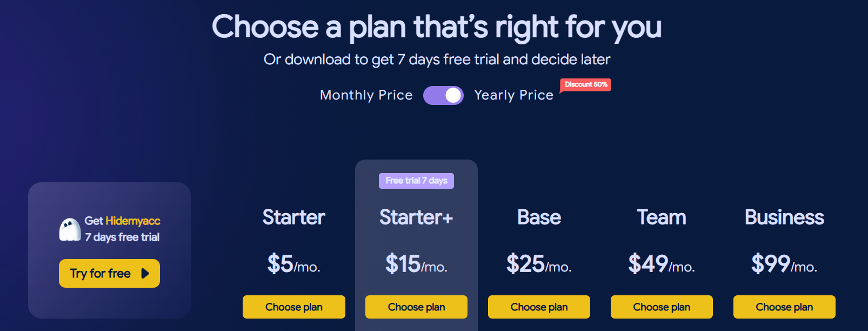Viewport: 868px width, 331px height.
Task: Select the Monthly Price label
Action: coord(366,95)
